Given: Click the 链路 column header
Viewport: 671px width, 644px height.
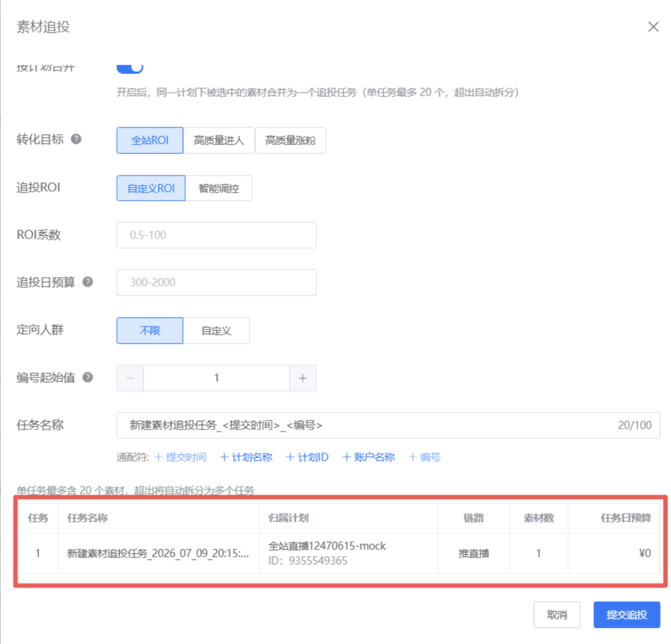Looking at the screenshot, I should tap(474, 518).
